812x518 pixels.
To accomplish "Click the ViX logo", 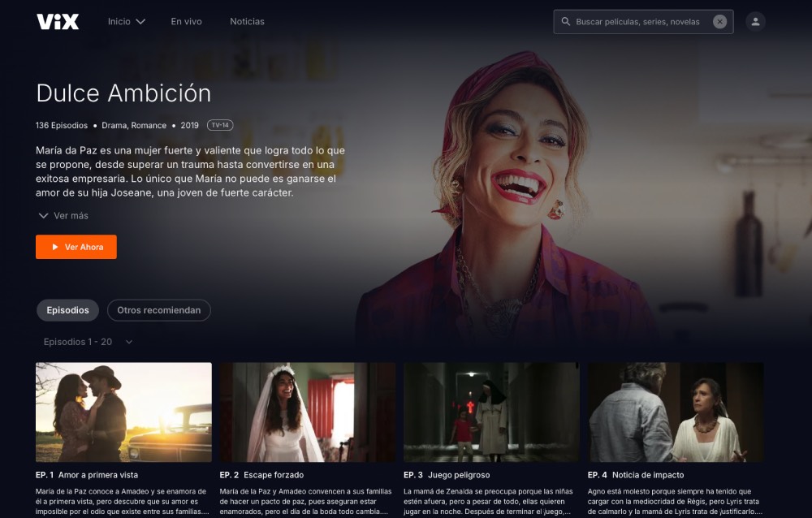I will point(58,22).
